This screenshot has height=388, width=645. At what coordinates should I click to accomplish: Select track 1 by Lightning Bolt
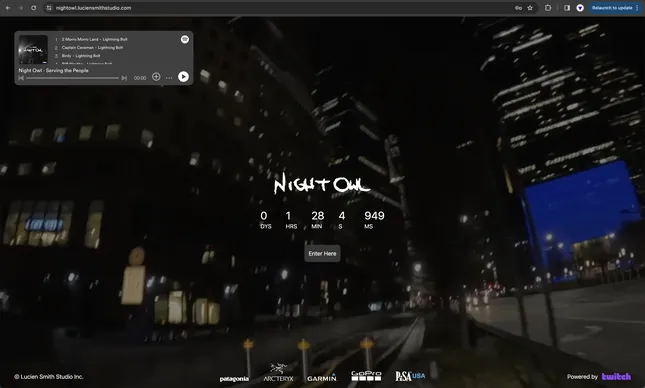pos(94,39)
